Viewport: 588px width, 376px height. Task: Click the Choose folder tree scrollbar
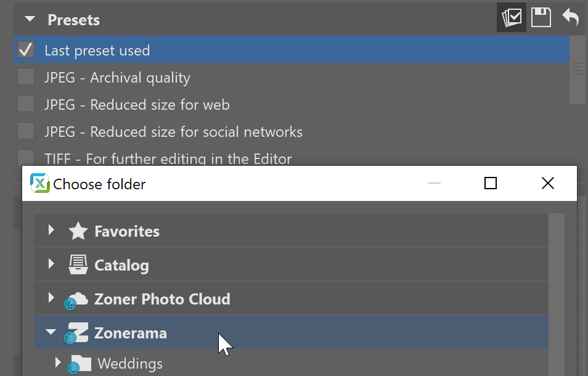557,295
